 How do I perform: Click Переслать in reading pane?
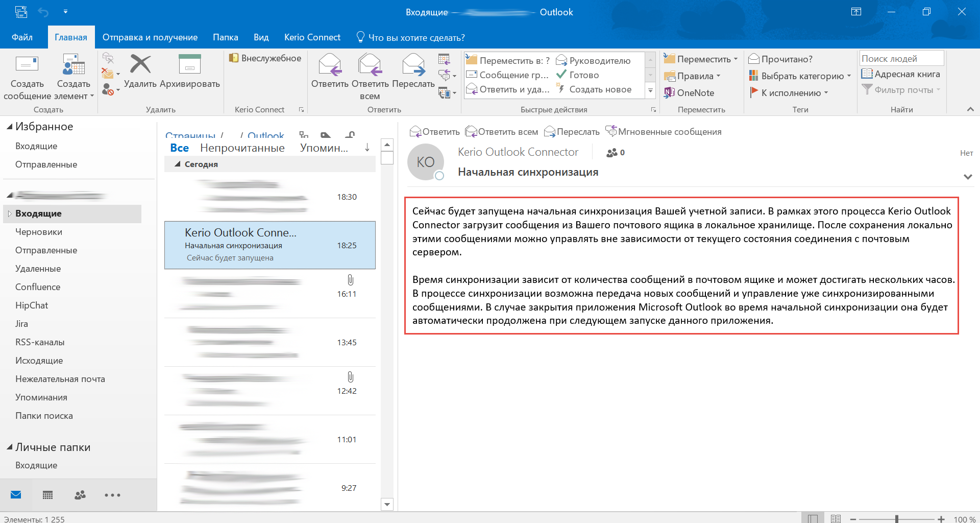(572, 132)
